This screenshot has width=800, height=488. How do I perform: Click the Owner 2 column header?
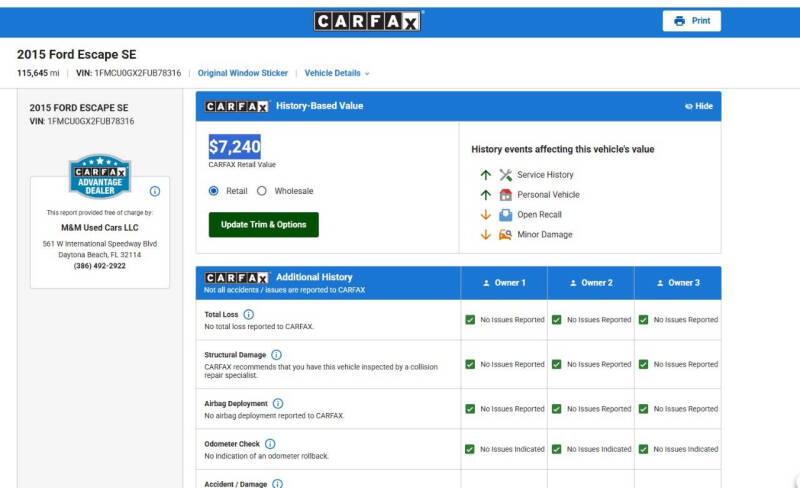pyautogui.click(x=591, y=283)
